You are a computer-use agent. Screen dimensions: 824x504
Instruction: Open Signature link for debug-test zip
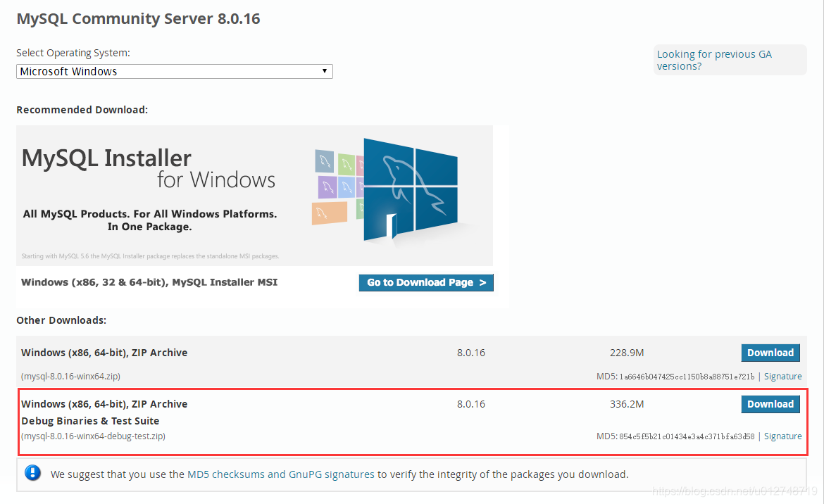[x=782, y=436]
